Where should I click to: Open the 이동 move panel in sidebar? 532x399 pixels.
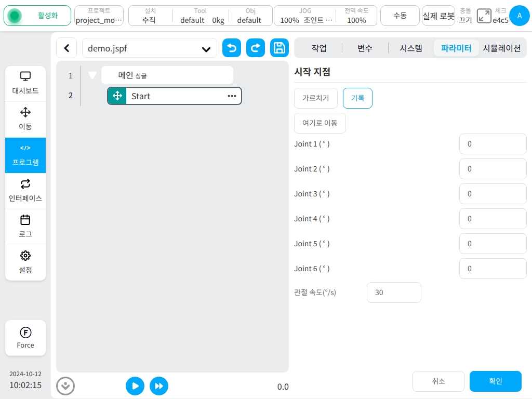click(x=25, y=119)
